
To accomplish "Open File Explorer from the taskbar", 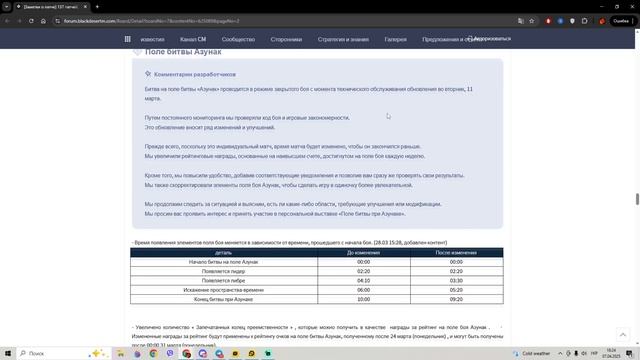I will [x=120, y=353].
